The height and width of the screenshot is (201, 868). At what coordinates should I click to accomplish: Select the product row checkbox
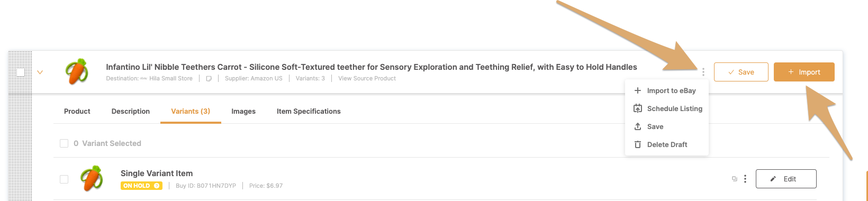pos(20,72)
